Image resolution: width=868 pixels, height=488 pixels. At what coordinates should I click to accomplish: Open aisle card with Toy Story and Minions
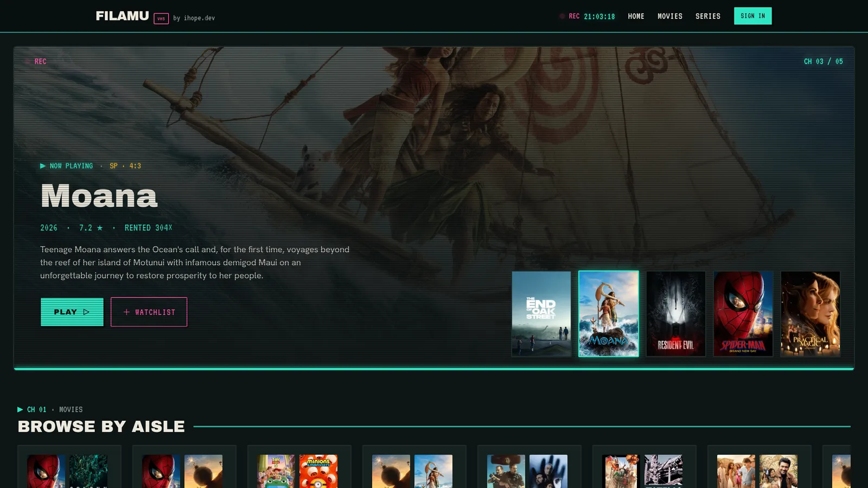coord(299,467)
